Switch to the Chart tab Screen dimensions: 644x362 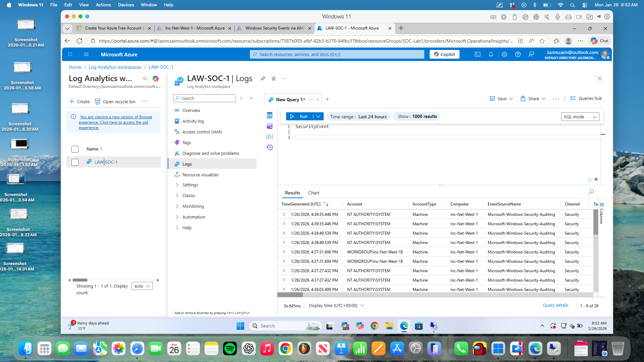pos(313,193)
